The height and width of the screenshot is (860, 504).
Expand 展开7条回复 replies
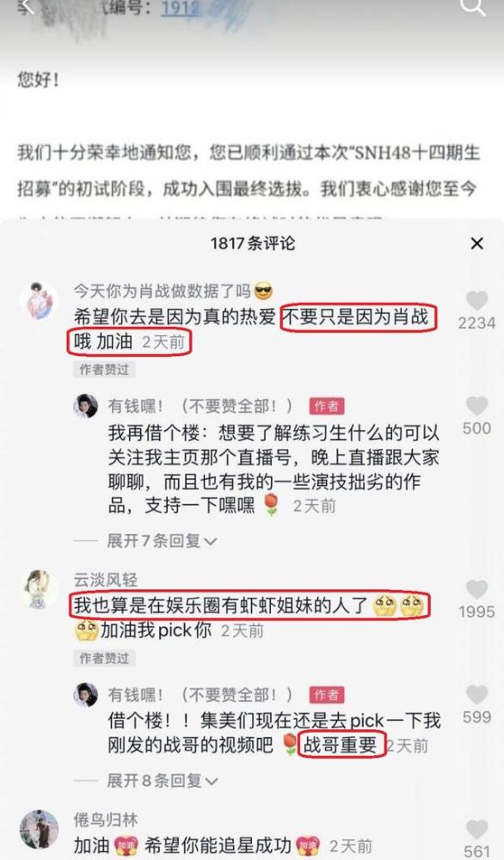click(162, 541)
